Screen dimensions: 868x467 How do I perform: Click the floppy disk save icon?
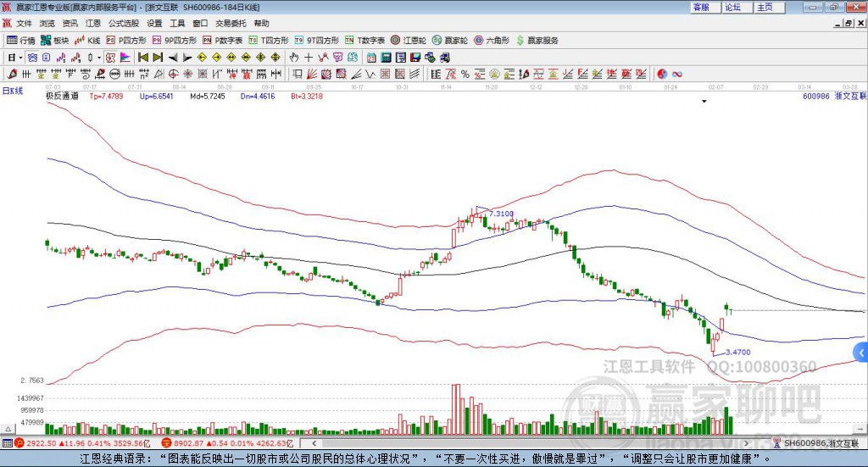tap(415, 58)
